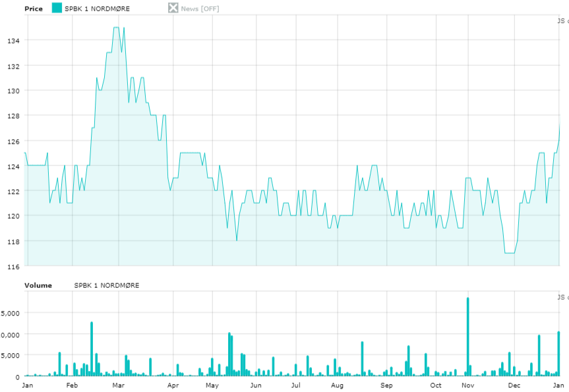Click the 120 price axis label
The height and width of the screenshot is (392, 569).
[x=13, y=216]
